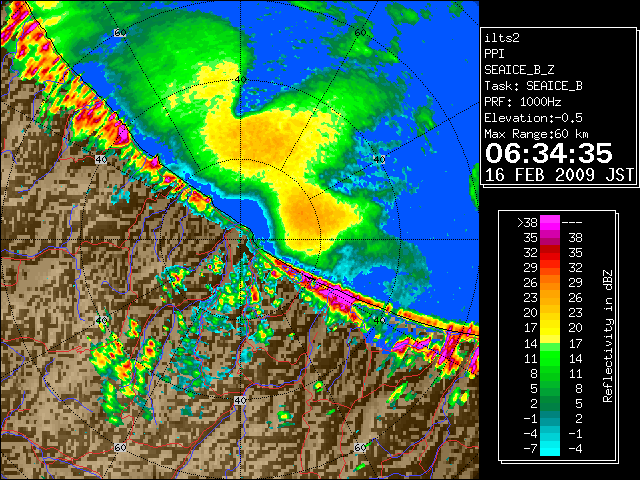Screen dimensions: 640x480
Task: Click the '40' range label due south of radar
Action: 240,400
